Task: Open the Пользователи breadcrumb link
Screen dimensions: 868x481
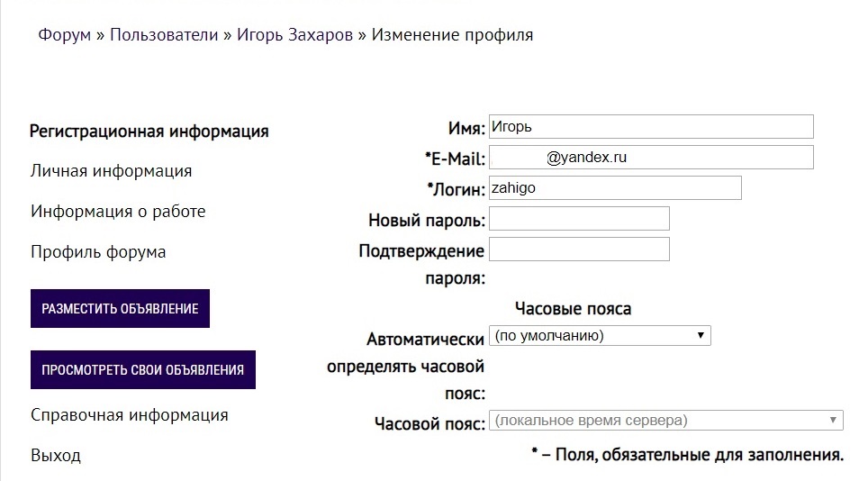Action: coord(164,35)
